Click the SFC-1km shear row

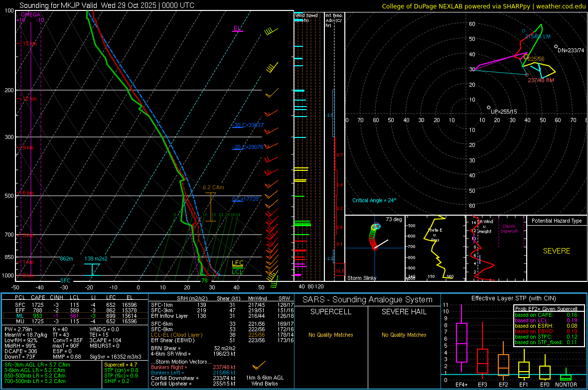tap(222, 305)
